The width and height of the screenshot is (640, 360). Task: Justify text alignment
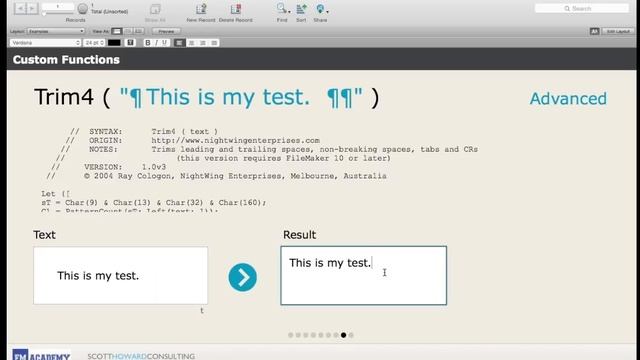(x=214, y=42)
